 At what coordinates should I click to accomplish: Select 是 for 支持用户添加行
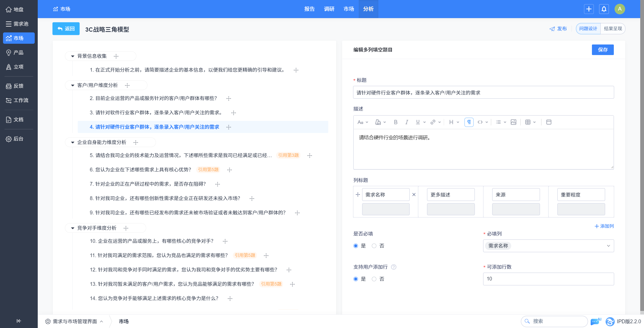(x=356, y=279)
